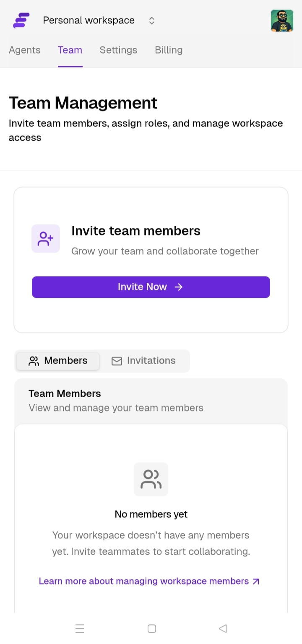Switch to the Settings tab
This screenshot has height=644, width=302.
(118, 50)
